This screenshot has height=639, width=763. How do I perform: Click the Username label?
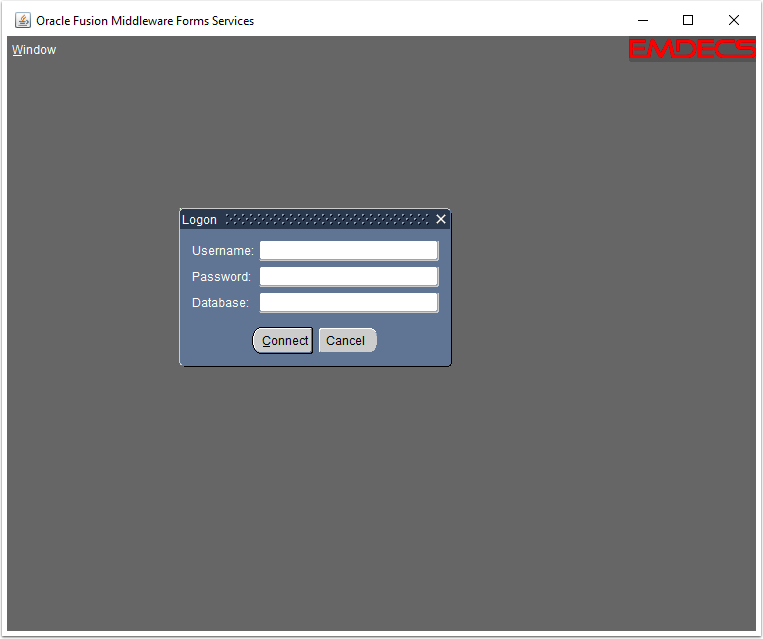point(223,251)
